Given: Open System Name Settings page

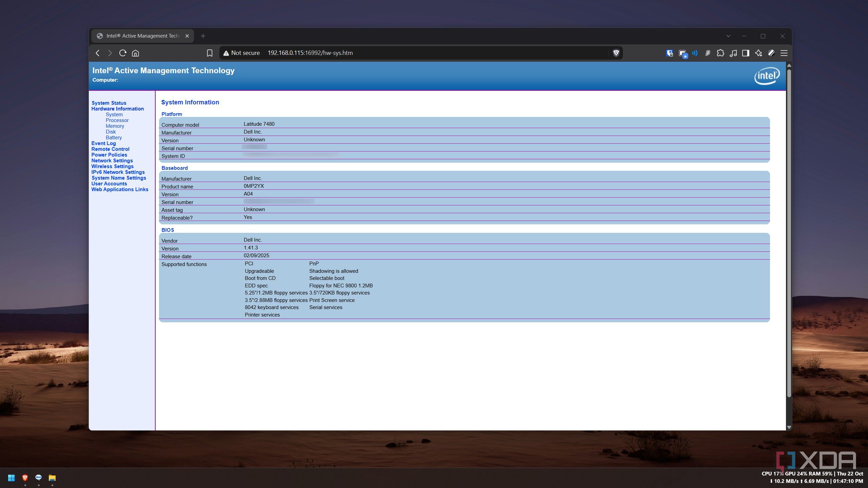Looking at the screenshot, I should 119,178.
